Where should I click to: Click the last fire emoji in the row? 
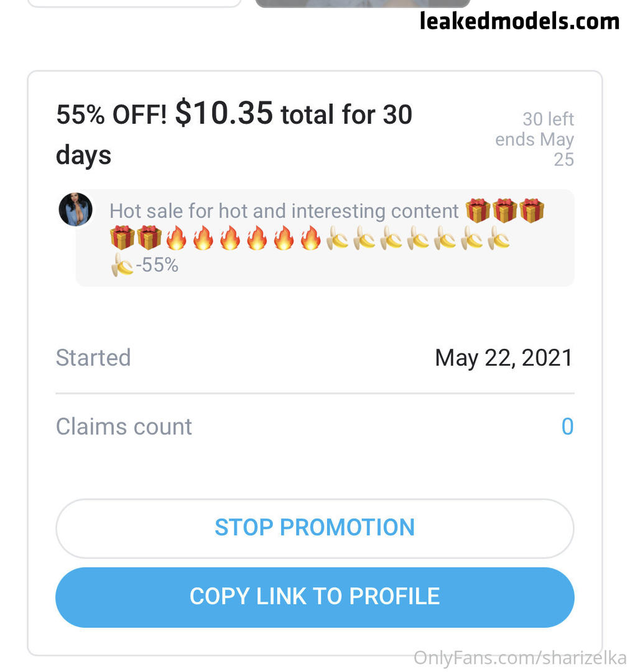click(x=311, y=238)
